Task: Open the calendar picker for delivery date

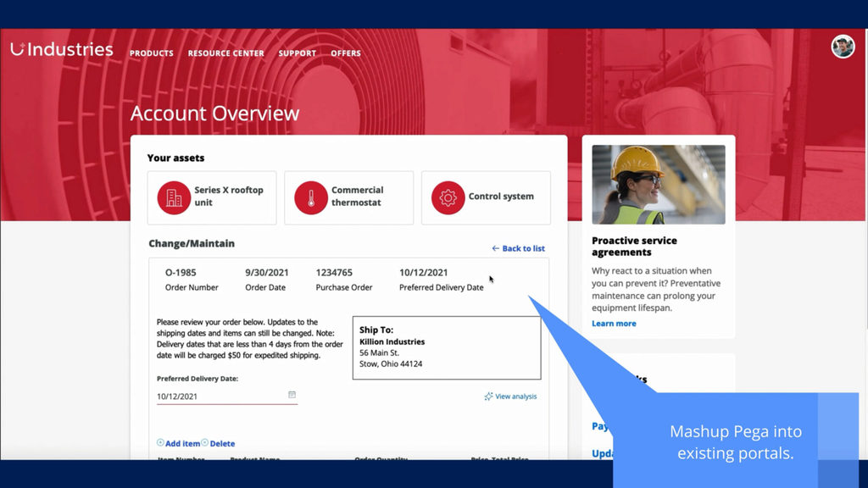Action: (x=292, y=395)
